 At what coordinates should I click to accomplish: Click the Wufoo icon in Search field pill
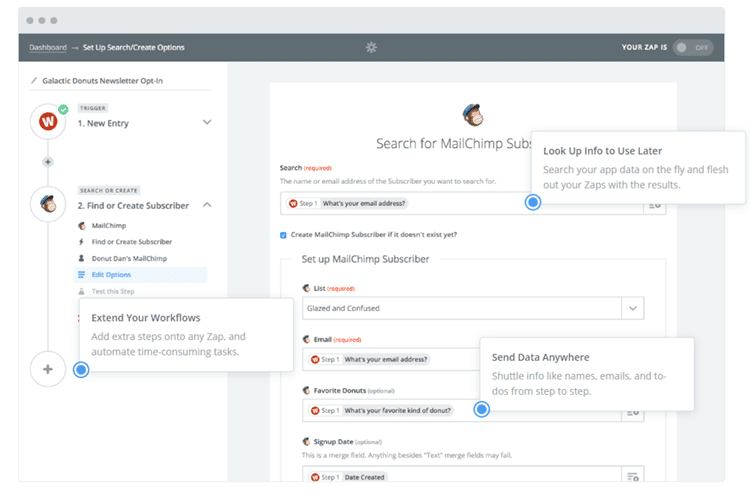pyautogui.click(x=293, y=204)
